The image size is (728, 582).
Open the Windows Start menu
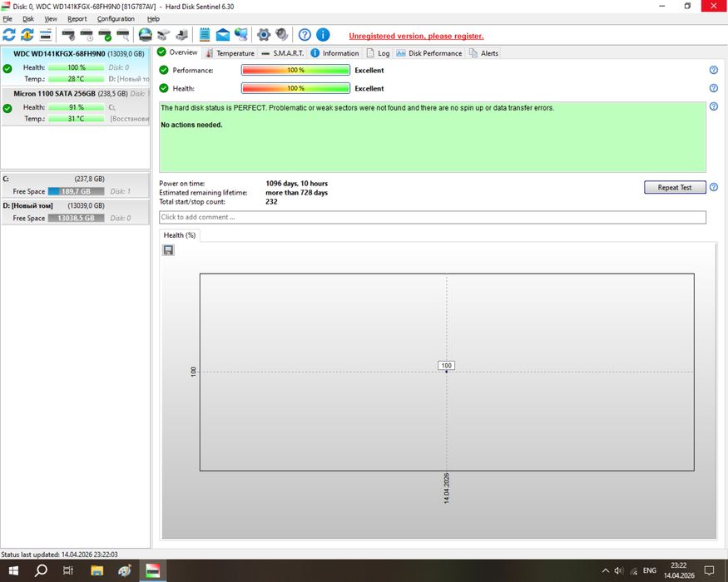13,570
